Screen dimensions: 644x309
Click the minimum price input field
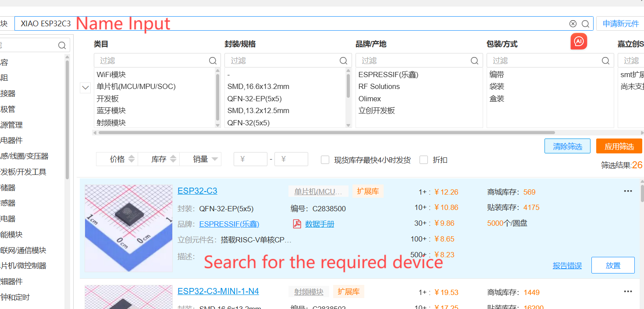[250, 159]
